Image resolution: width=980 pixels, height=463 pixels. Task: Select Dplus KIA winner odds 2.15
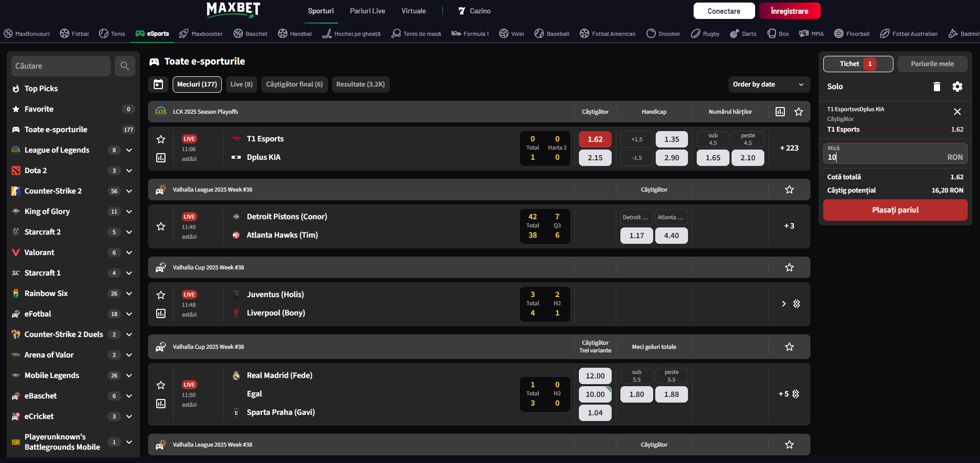pyautogui.click(x=595, y=158)
